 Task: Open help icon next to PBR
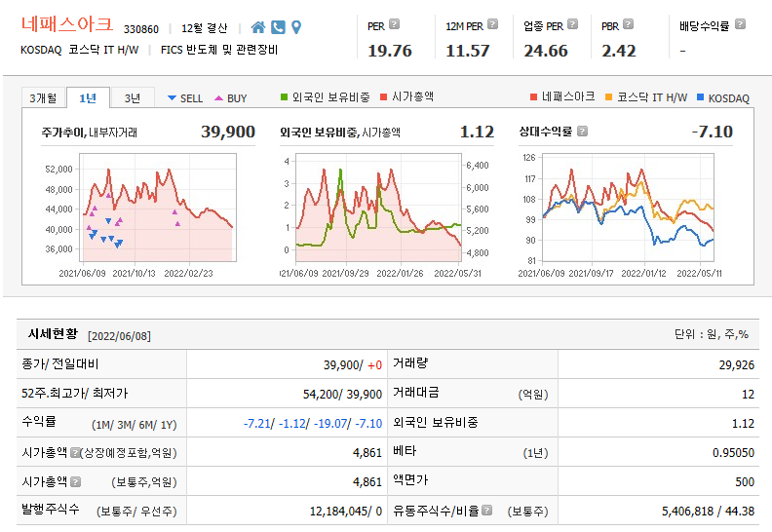[629, 24]
